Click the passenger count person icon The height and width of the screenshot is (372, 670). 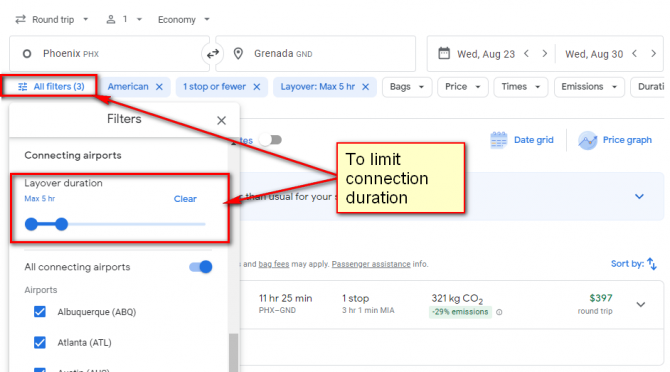click(x=111, y=20)
